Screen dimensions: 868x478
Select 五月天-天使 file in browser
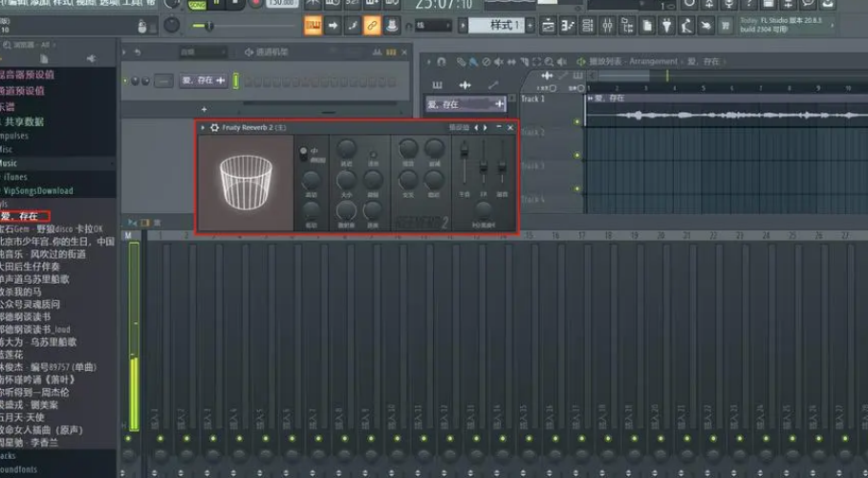click(x=22, y=418)
